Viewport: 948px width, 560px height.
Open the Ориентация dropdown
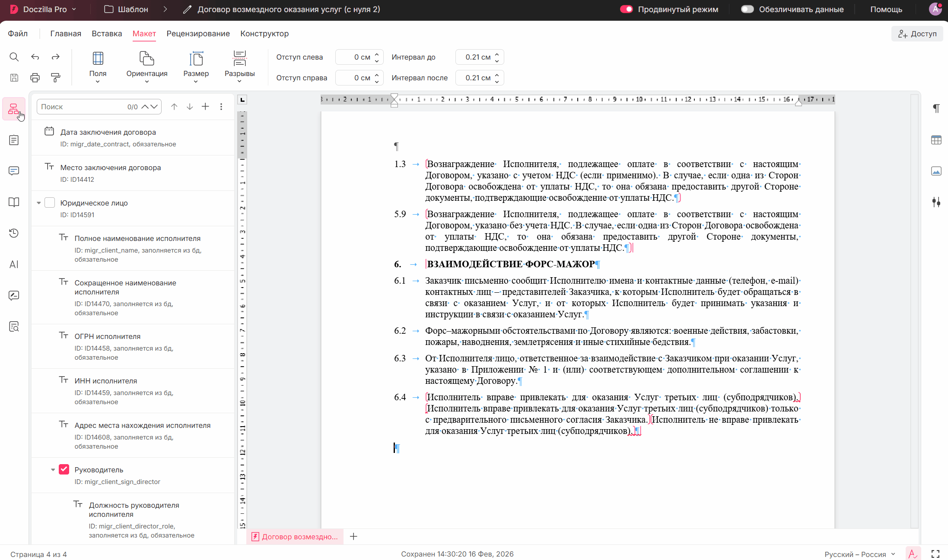[147, 67]
